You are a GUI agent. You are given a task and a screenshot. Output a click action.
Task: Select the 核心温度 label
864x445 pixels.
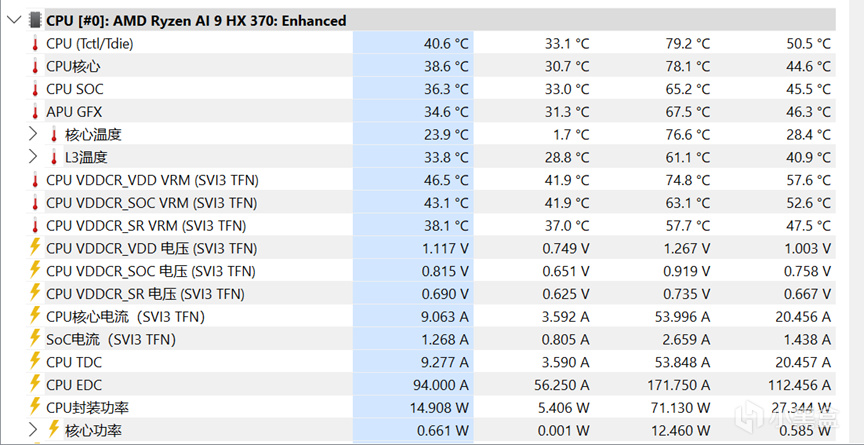[x=93, y=134]
